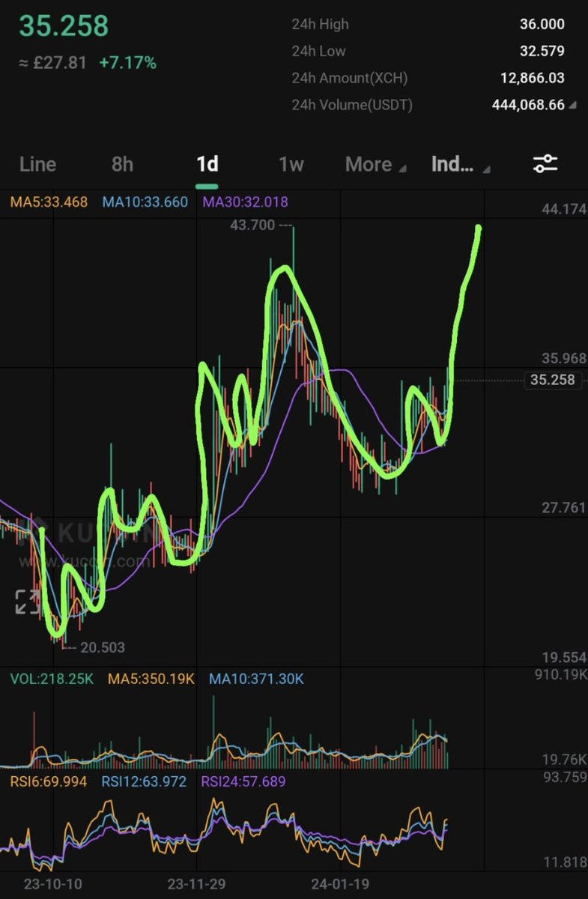Click the 24h Amount(XCH) value 12,866.03

point(533,78)
